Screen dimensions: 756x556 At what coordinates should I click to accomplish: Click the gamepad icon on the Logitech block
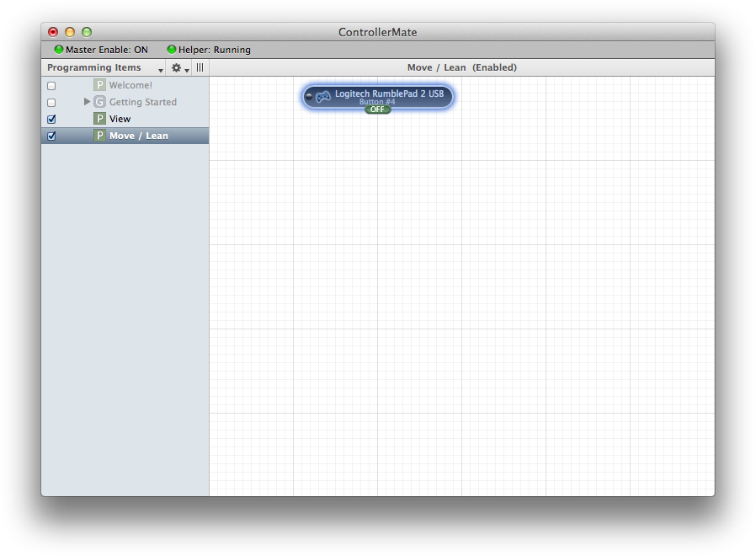[x=323, y=97]
